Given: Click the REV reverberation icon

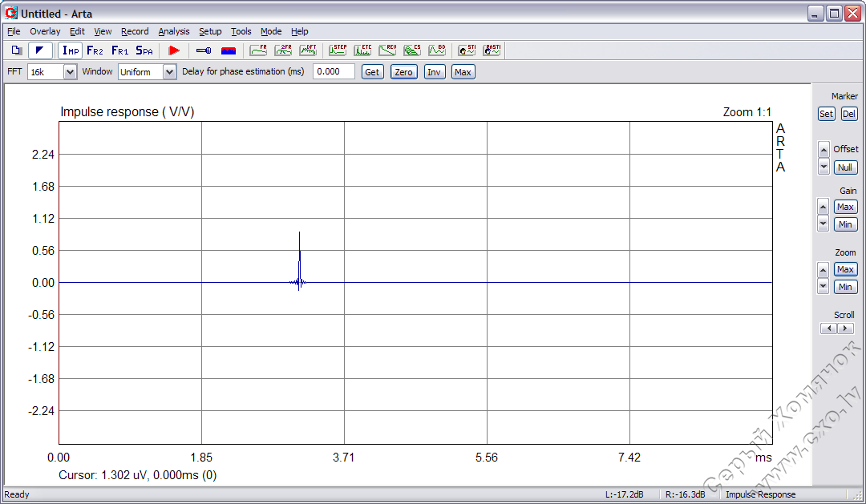Looking at the screenshot, I should point(387,50).
